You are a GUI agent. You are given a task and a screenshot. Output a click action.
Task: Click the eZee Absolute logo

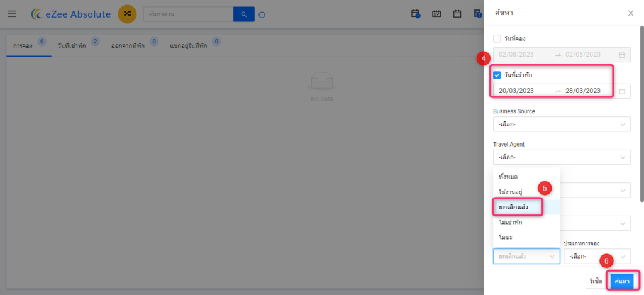[x=71, y=14]
